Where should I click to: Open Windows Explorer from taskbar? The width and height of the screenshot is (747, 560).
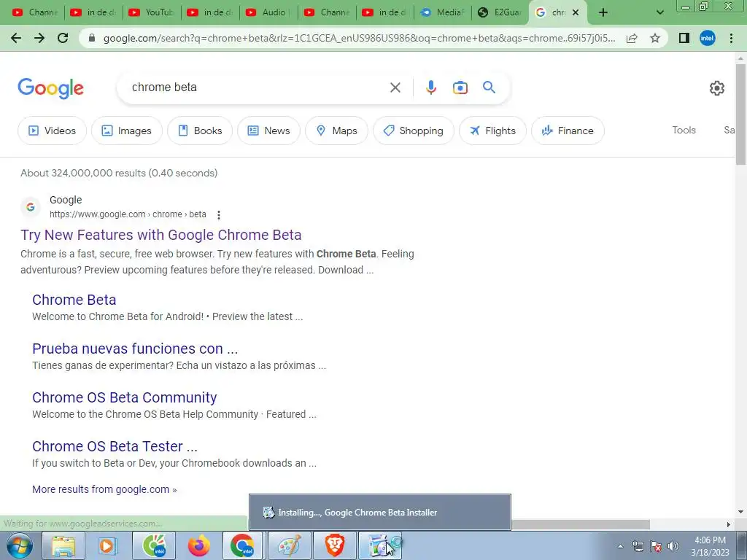coord(63,545)
